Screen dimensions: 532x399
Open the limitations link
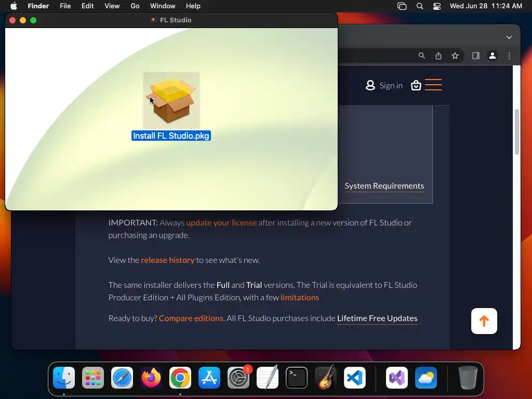[300, 297]
